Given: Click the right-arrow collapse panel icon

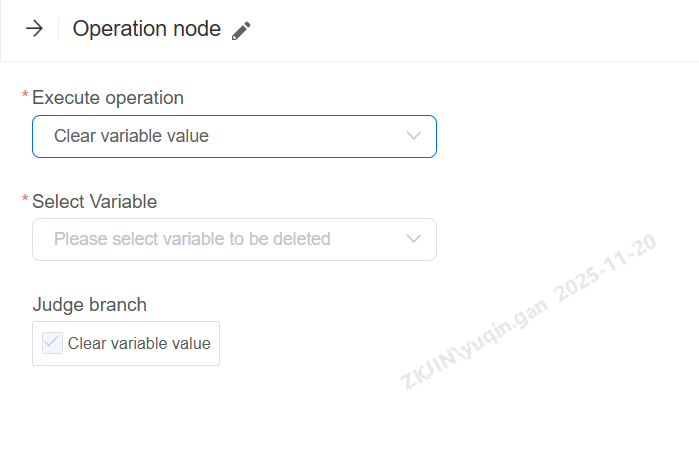Looking at the screenshot, I should point(35,29).
